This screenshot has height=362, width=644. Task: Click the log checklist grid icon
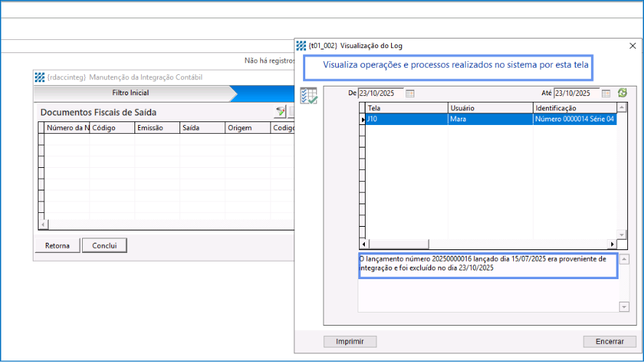[x=308, y=97]
